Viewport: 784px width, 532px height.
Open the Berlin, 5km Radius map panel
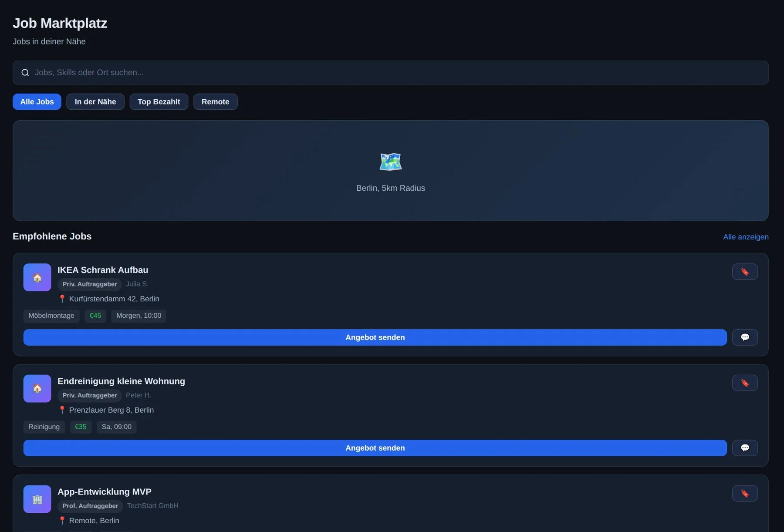[391, 171]
